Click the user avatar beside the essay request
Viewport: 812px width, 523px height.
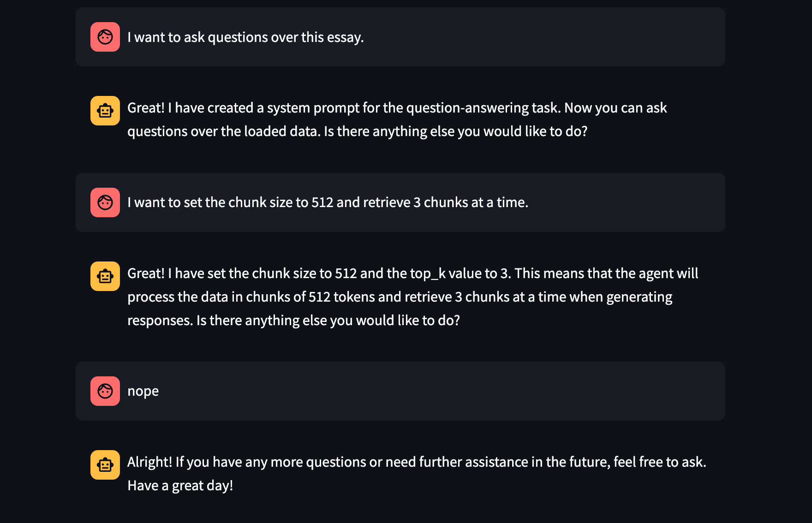[105, 37]
